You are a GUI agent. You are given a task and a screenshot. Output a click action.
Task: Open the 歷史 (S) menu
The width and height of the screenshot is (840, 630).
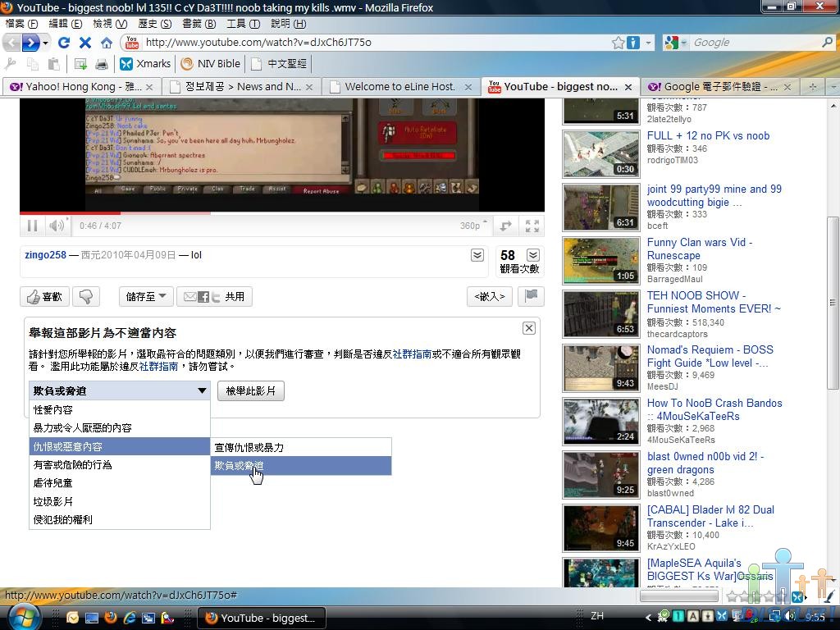coord(155,24)
